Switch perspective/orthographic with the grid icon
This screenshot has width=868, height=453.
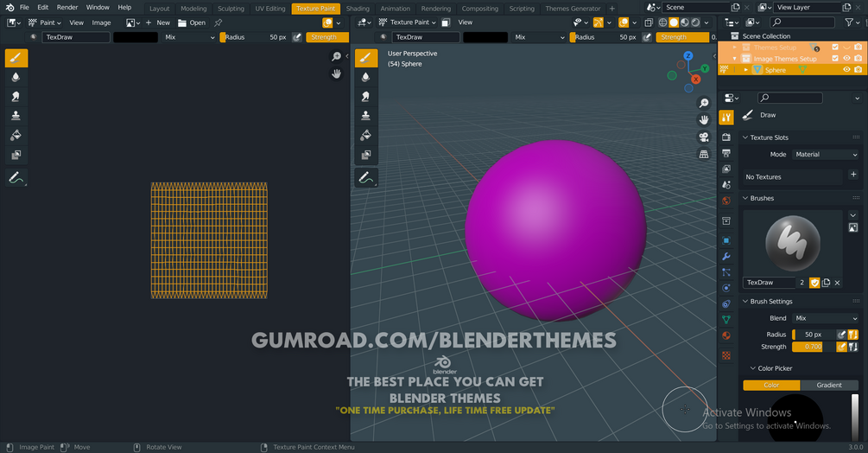(704, 155)
